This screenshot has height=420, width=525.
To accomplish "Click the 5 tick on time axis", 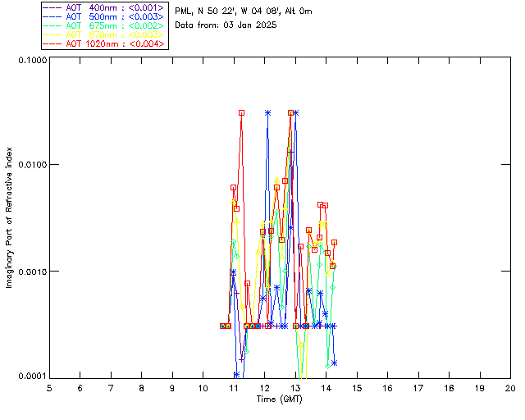I will coord(49,387).
